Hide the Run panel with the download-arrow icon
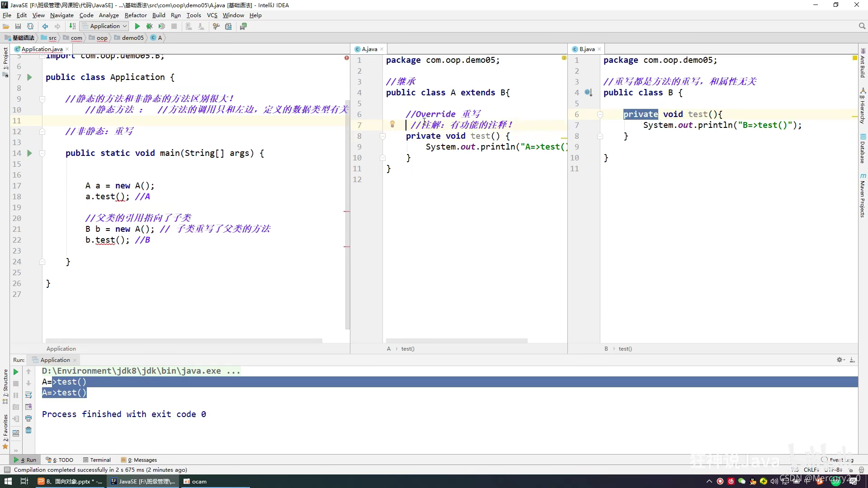 852,360
